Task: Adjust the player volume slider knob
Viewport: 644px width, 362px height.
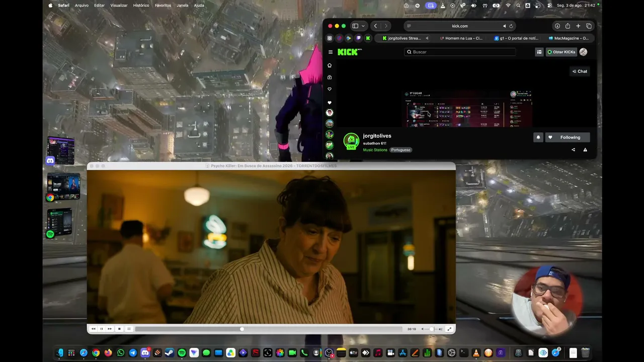Action: 431,329
